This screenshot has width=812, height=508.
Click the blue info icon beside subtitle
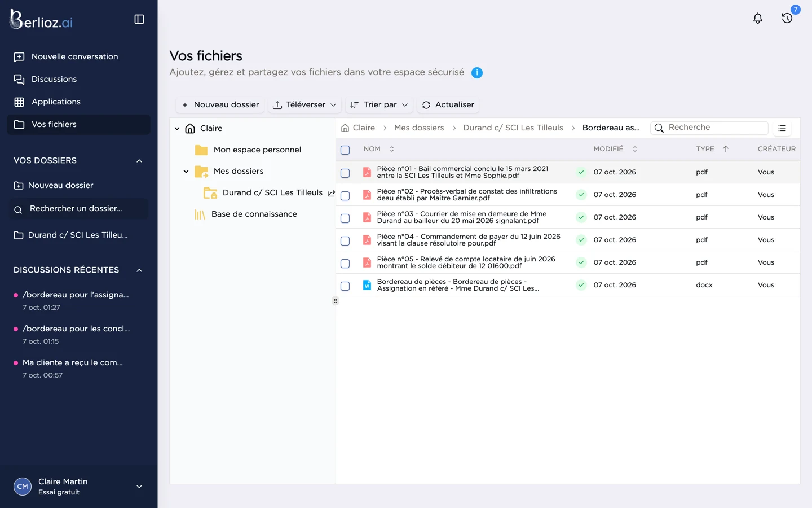click(477, 73)
